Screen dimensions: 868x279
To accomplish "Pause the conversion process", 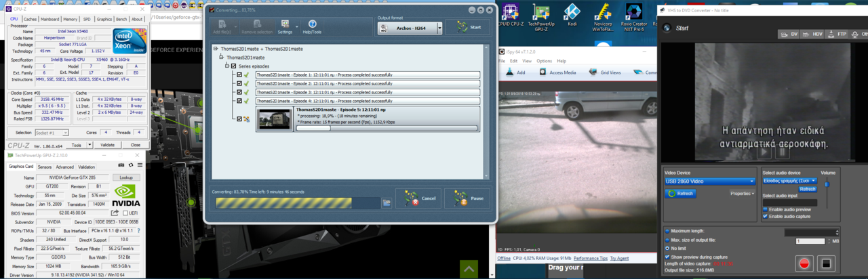I will tap(467, 198).
